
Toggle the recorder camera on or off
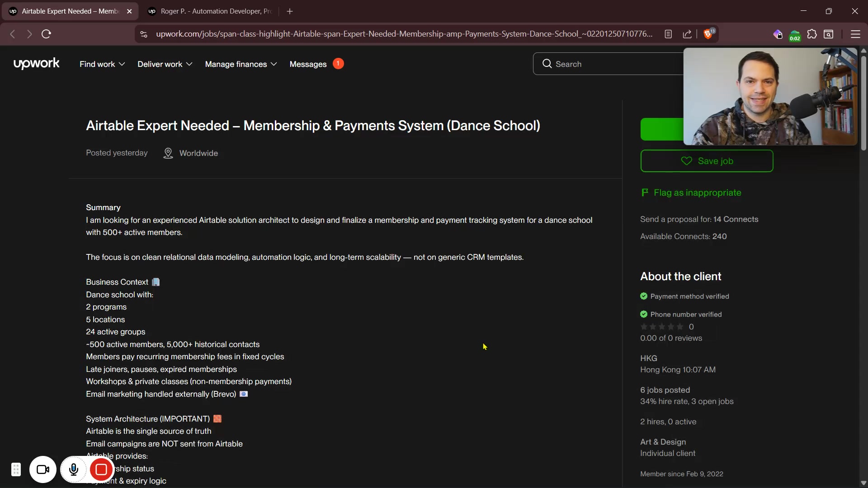tap(43, 469)
